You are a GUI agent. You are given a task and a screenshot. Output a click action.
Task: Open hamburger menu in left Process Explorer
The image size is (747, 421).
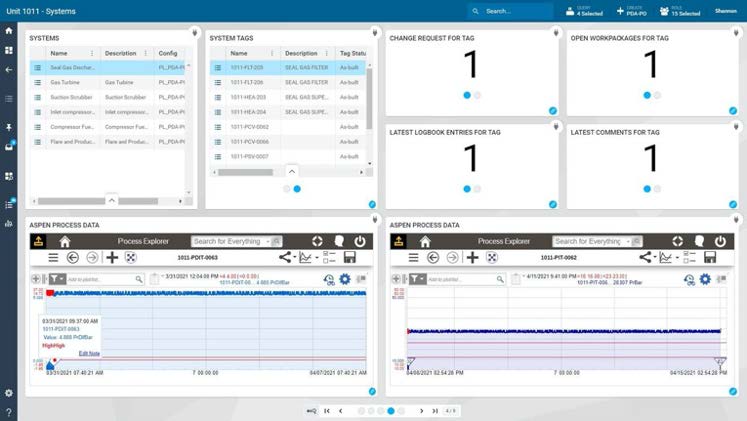pos(53,258)
